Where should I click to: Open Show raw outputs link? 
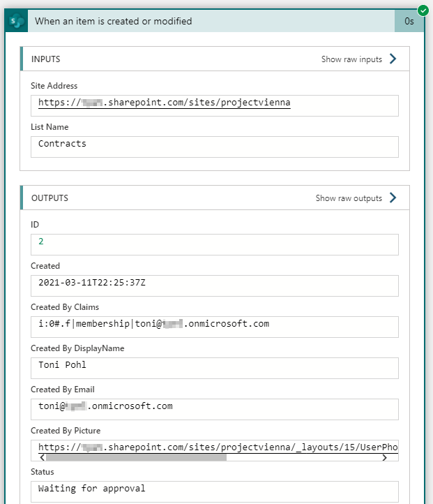coord(349,198)
